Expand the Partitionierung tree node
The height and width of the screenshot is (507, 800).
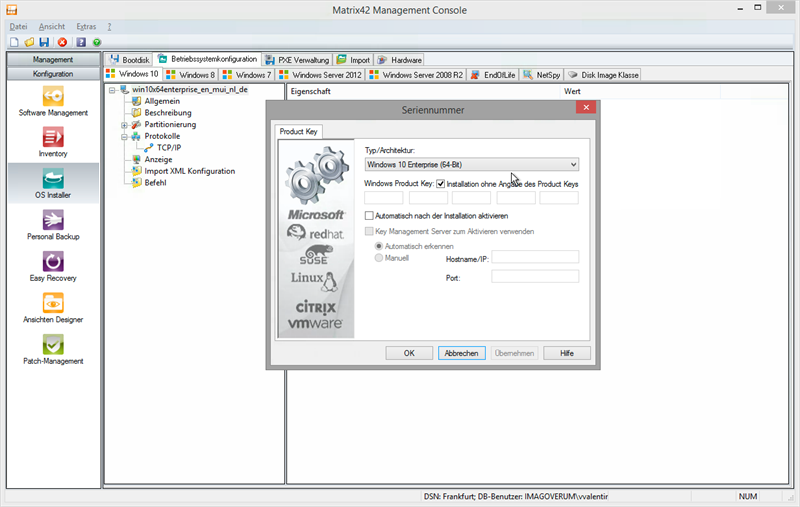click(x=124, y=125)
